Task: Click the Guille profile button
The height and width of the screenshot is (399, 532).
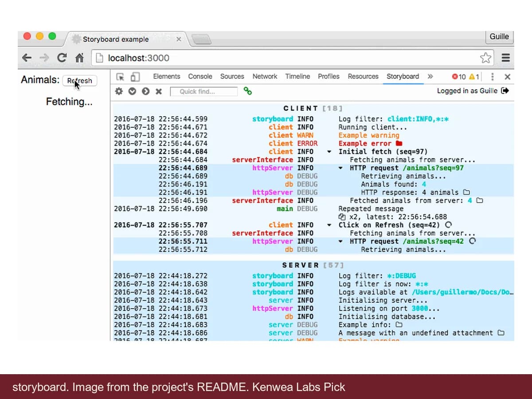Action: tap(499, 37)
